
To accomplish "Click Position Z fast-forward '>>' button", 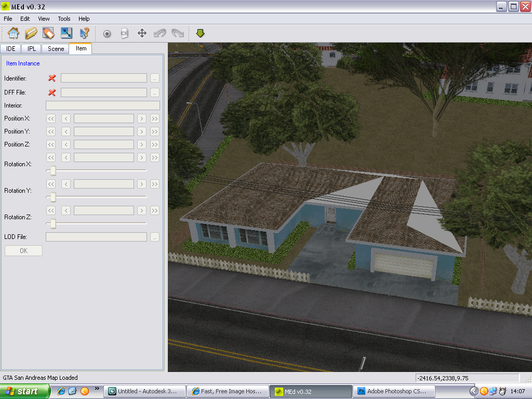I will 155,144.
